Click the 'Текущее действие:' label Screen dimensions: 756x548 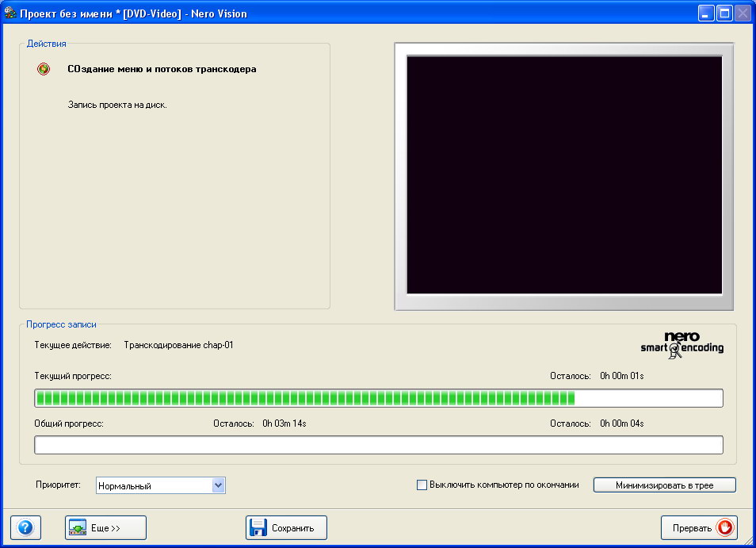point(73,345)
